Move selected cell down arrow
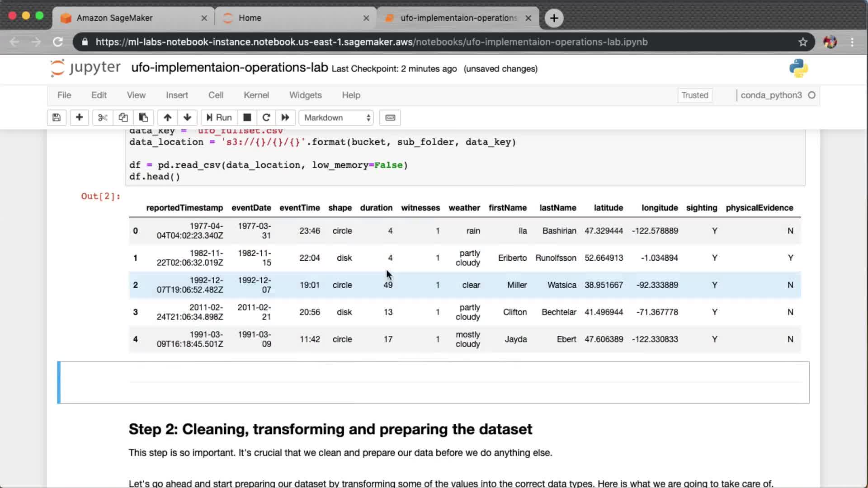The height and width of the screenshot is (488, 868). [x=187, y=117]
